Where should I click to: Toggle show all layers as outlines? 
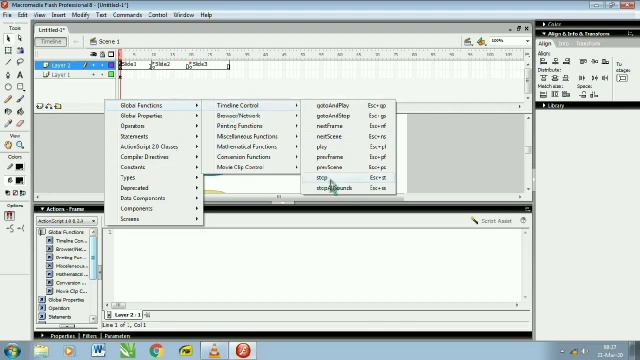coord(111,54)
